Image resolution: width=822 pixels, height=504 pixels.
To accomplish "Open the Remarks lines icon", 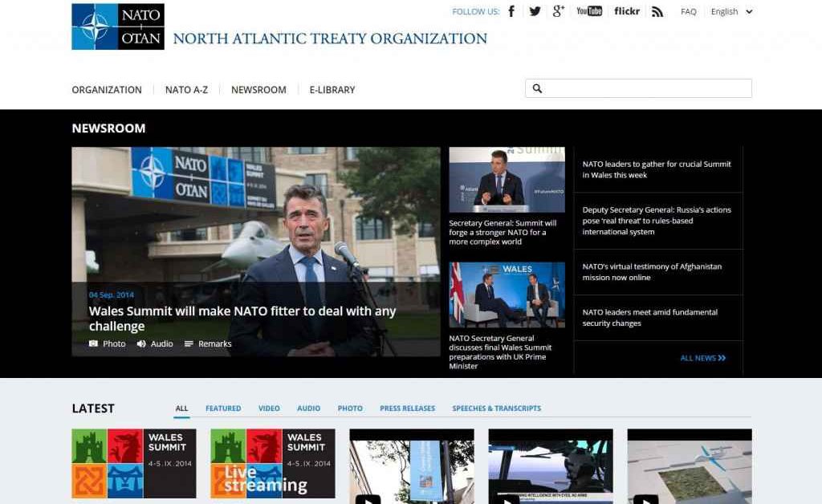I will click(x=189, y=343).
